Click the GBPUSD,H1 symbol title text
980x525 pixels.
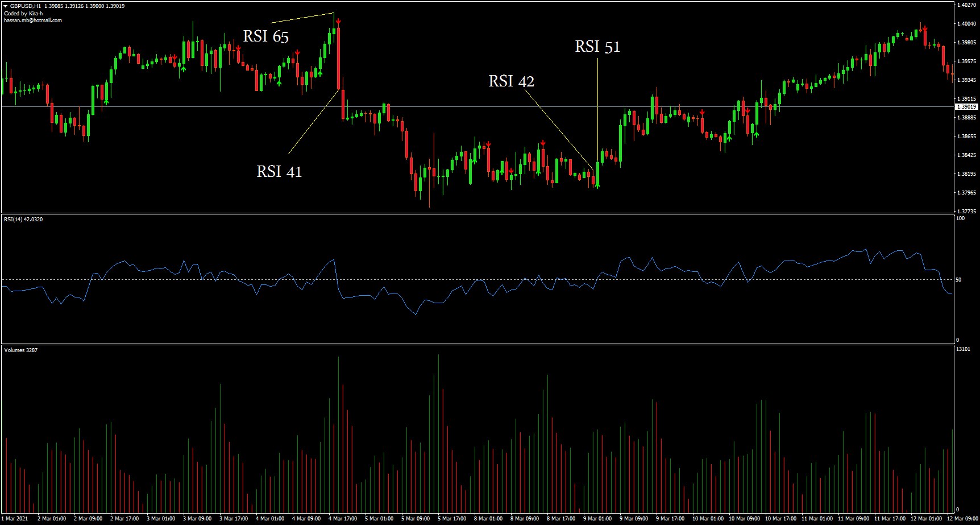[26, 6]
